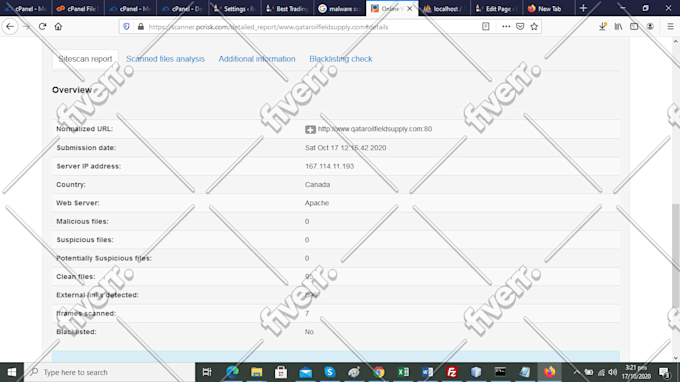Switch to the Best Trading tab
Screen dimensions: 680x382
coord(287,8)
